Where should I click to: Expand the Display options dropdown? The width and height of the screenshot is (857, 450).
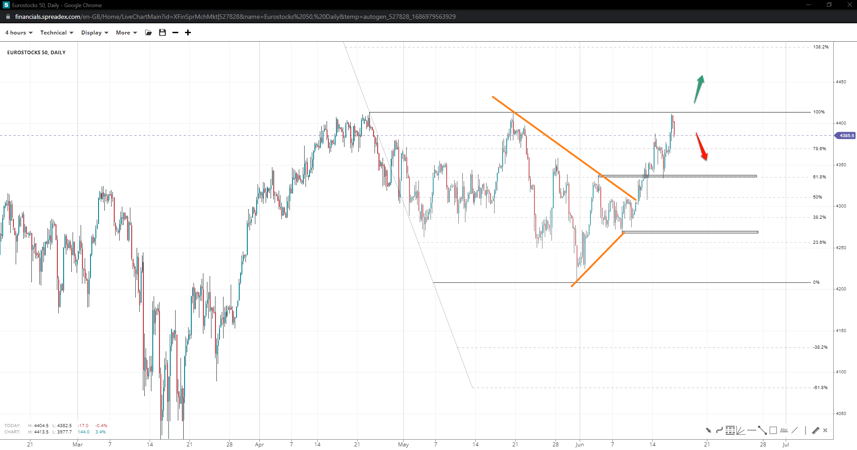pyautogui.click(x=94, y=33)
